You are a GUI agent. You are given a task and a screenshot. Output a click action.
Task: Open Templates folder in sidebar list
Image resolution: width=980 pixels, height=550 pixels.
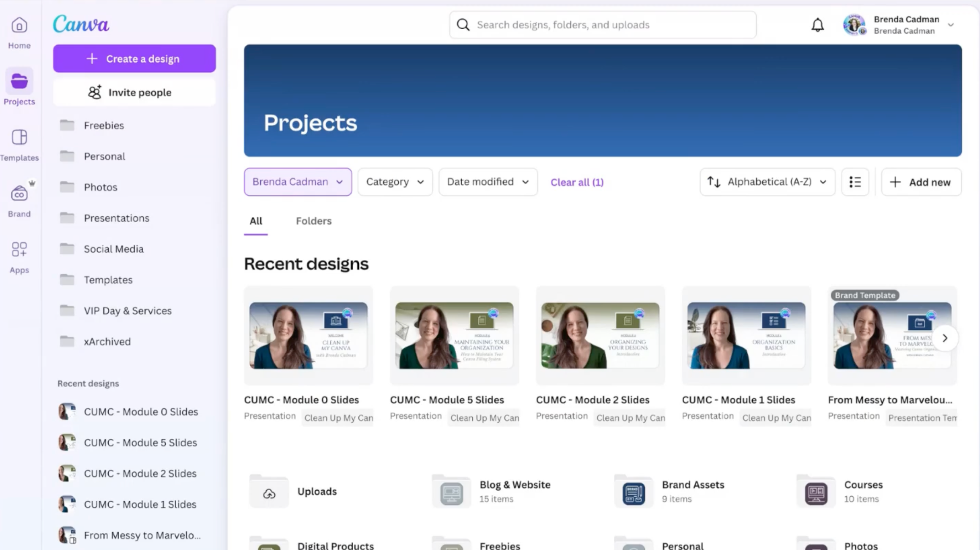(134, 280)
